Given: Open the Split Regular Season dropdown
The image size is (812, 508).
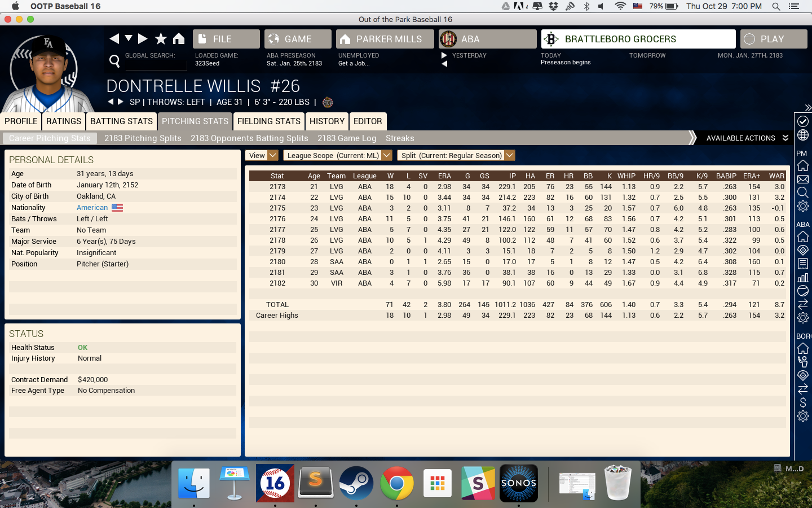Looking at the screenshot, I should 456,155.
